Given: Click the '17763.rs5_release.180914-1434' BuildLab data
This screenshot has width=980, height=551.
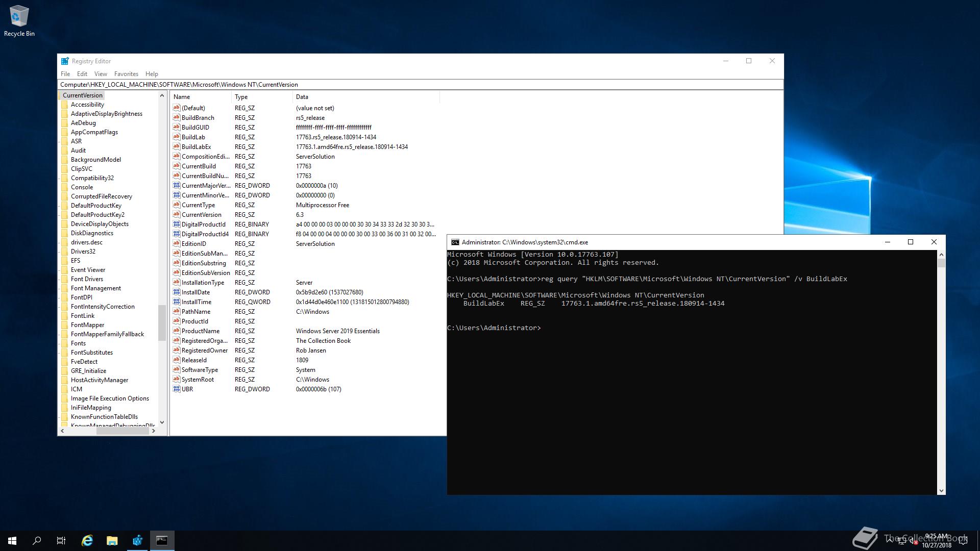Looking at the screenshot, I should tap(336, 137).
